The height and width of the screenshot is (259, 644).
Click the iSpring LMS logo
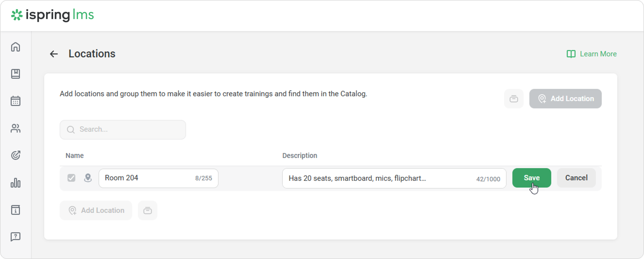[x=52, y=15]
